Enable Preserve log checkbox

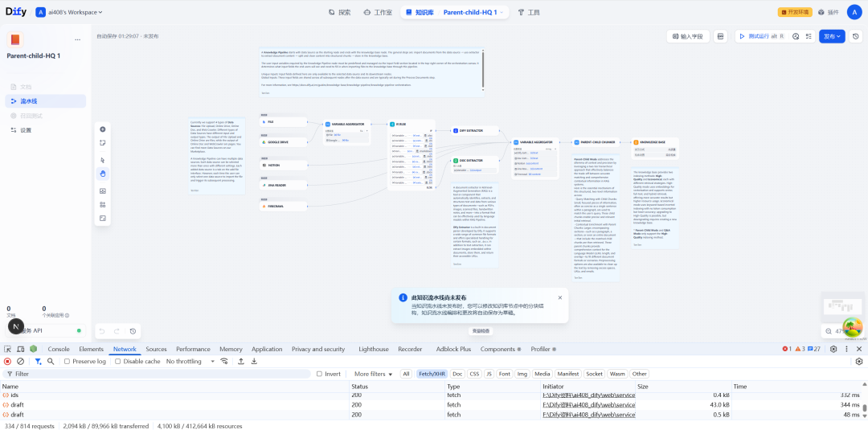67,362
